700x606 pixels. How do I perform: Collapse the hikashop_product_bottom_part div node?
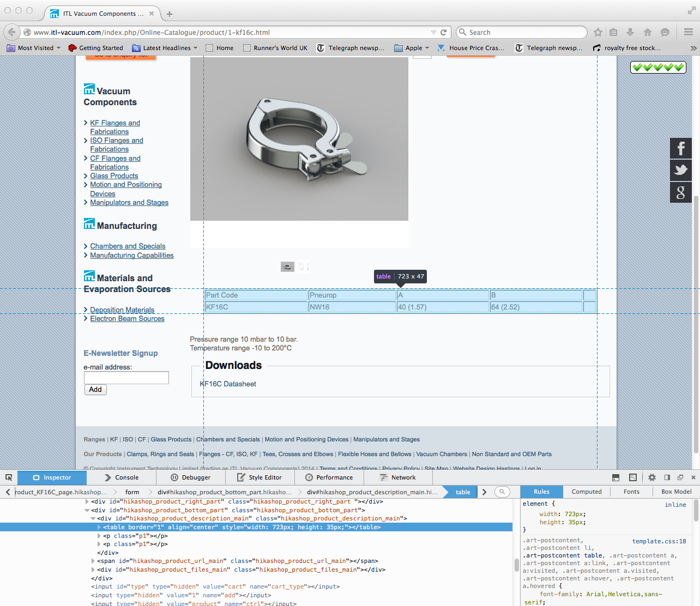coord(87,510)
